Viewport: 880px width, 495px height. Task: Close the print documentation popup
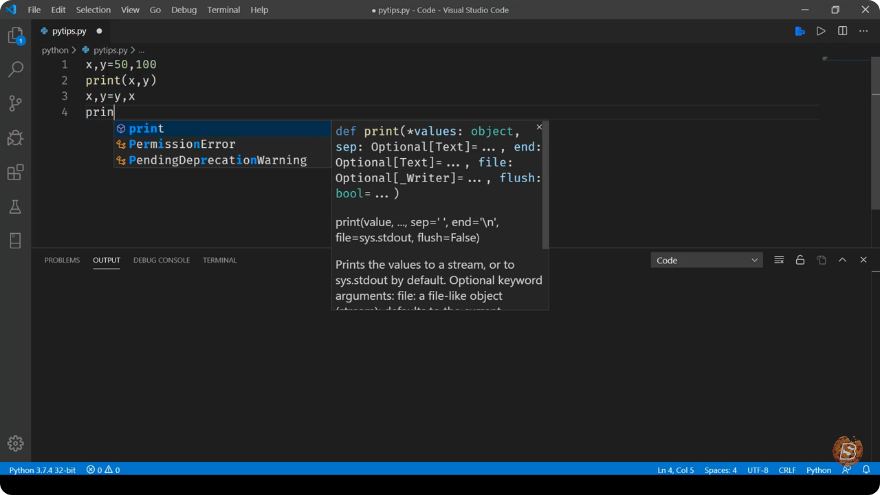pyautogui.click(x=539, y=127)
